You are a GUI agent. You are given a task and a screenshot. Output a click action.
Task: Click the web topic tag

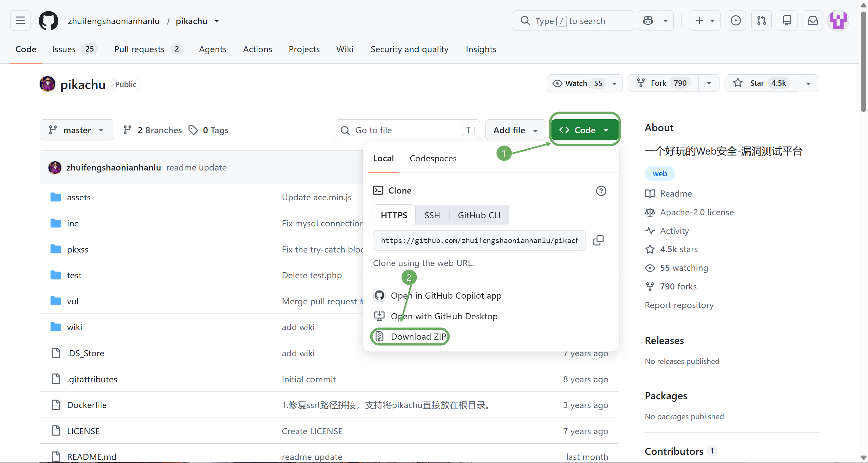tap(660, 174)
